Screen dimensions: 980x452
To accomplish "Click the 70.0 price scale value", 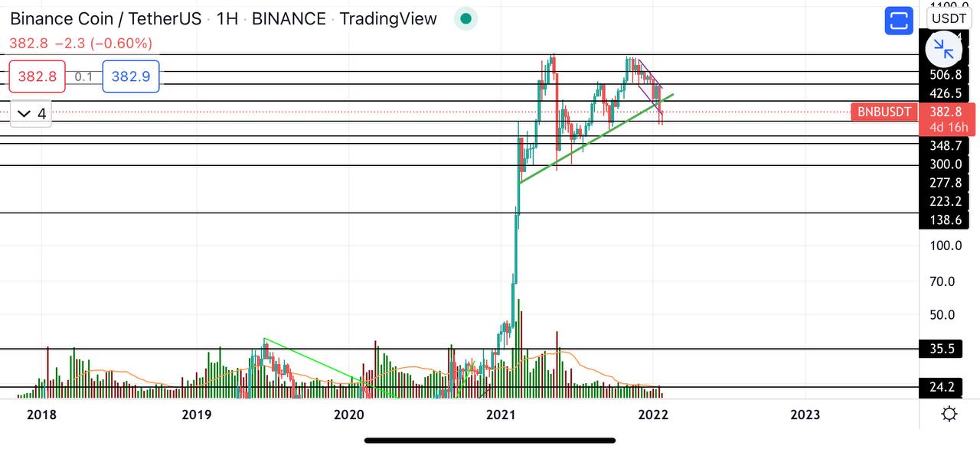I will [x=942, y=281].
